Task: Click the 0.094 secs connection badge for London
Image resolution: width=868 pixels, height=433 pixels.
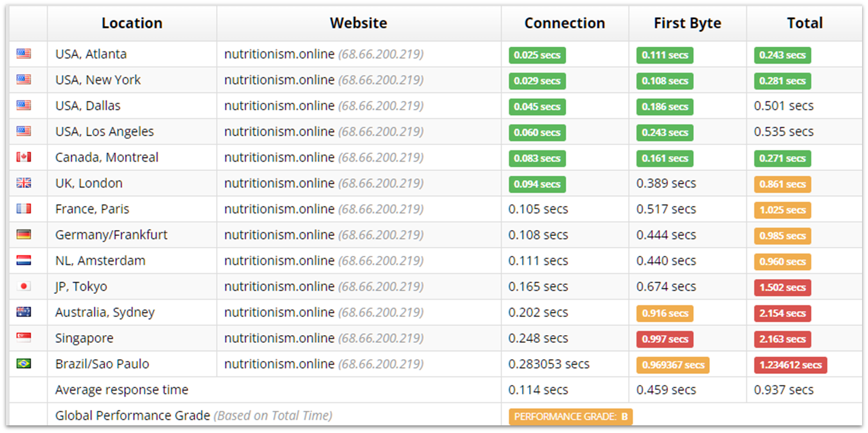Action: click(537, 184)
